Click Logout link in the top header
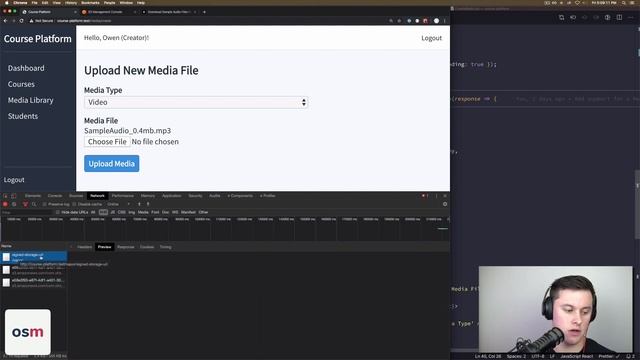The width and height of the screenshot is (640, 360). tap(431, 38)
